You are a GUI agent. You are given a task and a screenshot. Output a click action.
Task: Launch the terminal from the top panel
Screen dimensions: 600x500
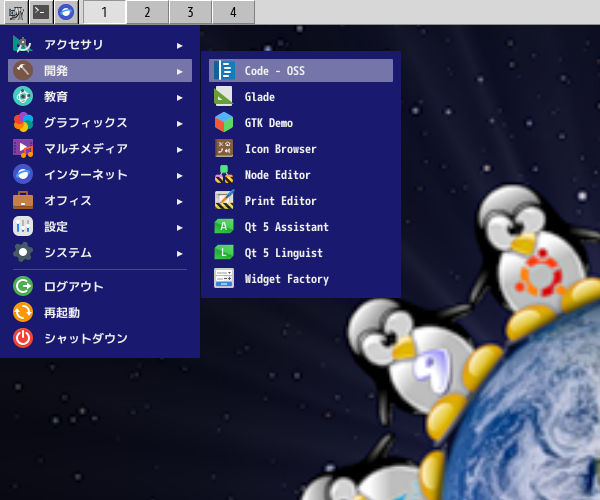coord(41,12)
